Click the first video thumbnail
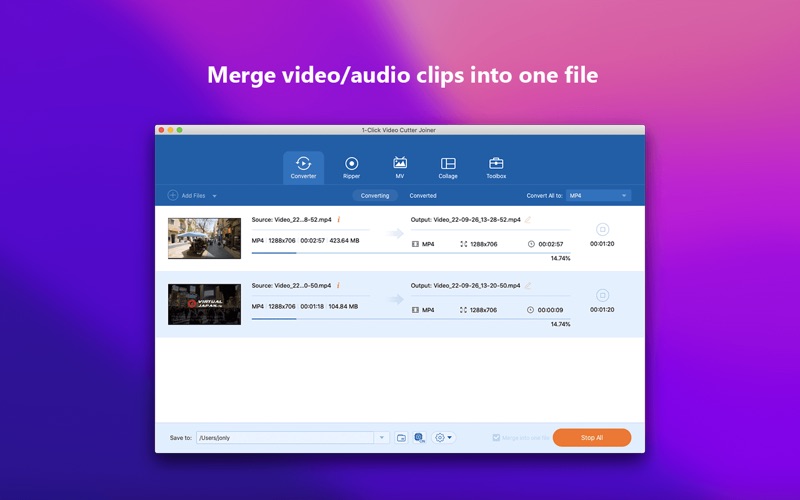Image resolution: width=800 pixels, height=500 pixels. tap(204, 238)
